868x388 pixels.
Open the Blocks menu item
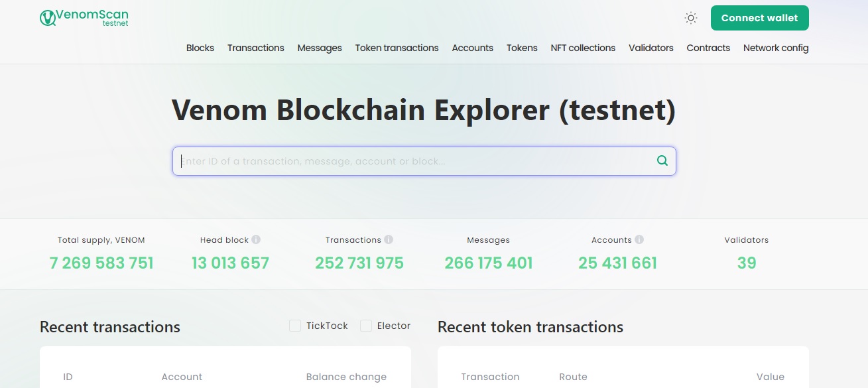tap(200, 48)
